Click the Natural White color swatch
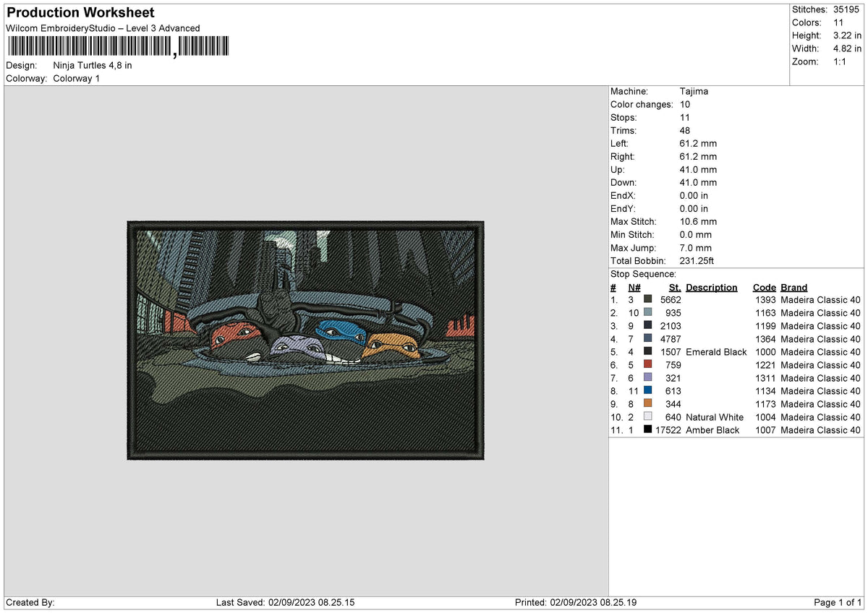Viewport: 868px width, 613px height. point(648,417)
